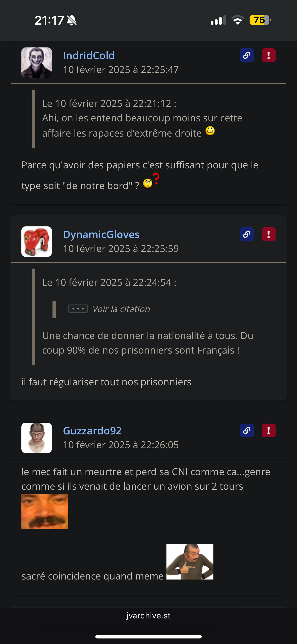The height and width of the screenshot is (644, 297).
Task: Tap the home indicator bar at bottom
Action: tap(148, 636)
